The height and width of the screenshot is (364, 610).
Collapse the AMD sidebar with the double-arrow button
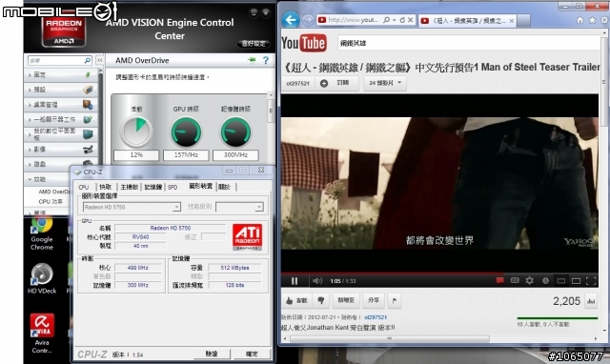(x=100, y=60)
